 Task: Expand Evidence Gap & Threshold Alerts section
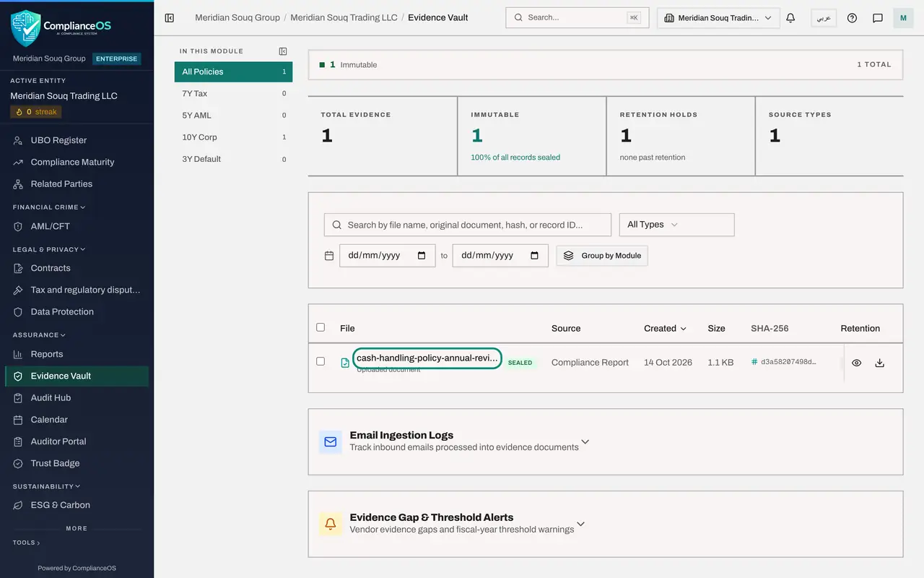(580, 524)
